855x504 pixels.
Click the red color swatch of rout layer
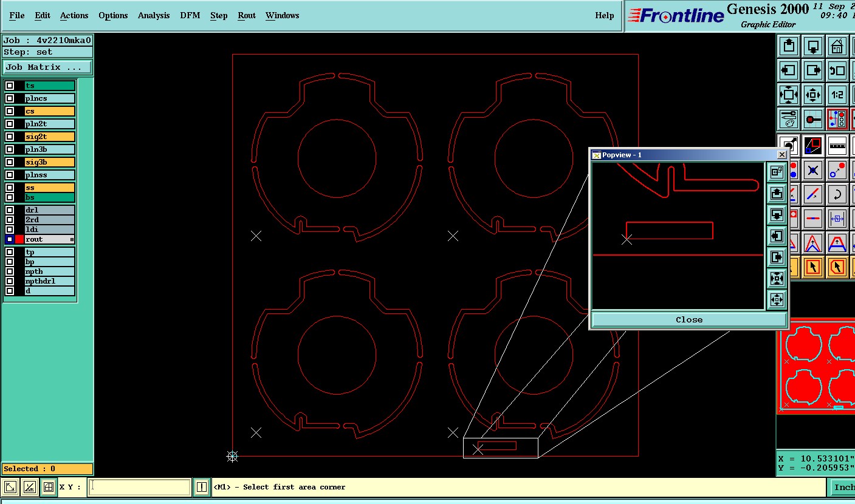pos(19,239)
